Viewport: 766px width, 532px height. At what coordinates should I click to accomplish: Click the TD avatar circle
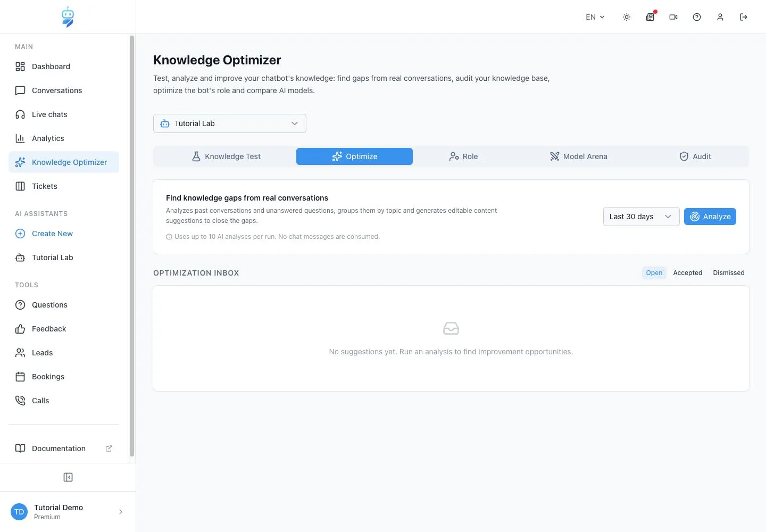[x=19, y=512]
